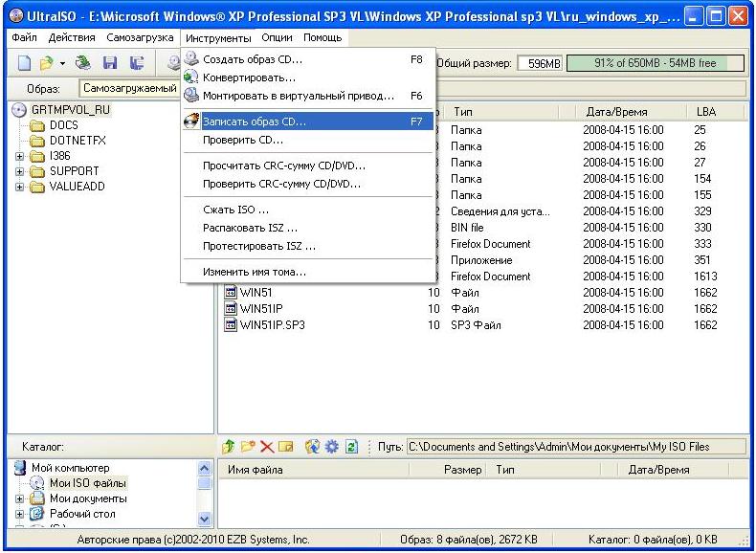Open the Опции menu
The image size is (756, 553).
point(277,37)
